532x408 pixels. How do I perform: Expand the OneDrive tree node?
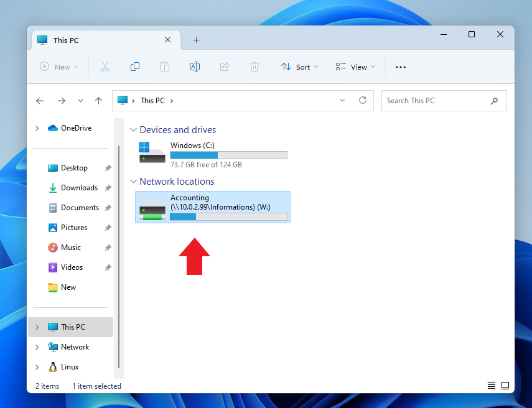(37, 128)
